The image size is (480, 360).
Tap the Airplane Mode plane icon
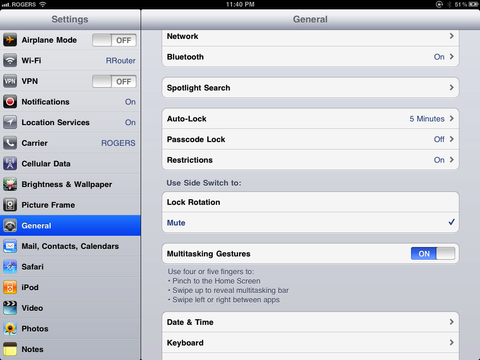click(10, 40)
